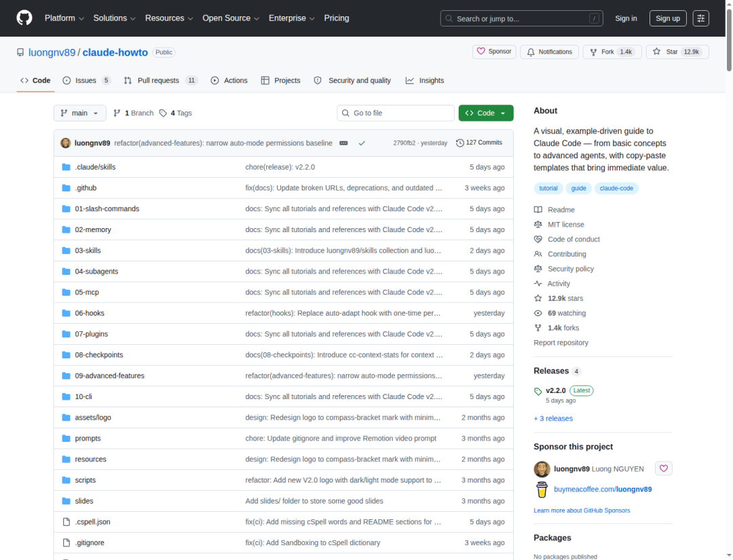Open the command palette icon beside Sign up
The height and width of the screenshot is (560, 733).
[700, 18]
